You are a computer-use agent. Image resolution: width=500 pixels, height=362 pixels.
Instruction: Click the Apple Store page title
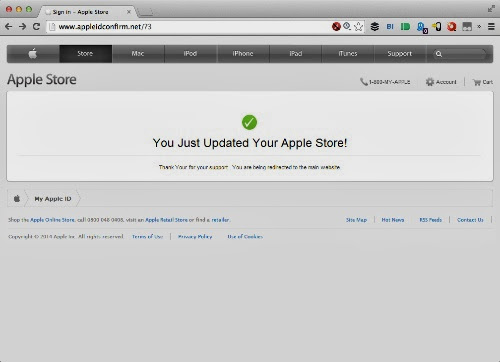pyautogui.click(x=42, y=79)
